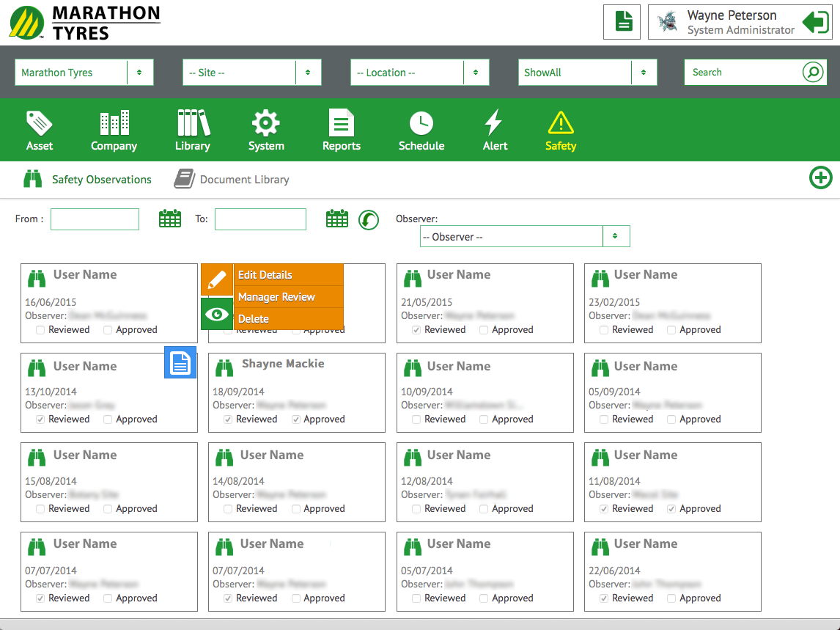
Task: Click the green add observation plus icon
Action: pos(820,178)
